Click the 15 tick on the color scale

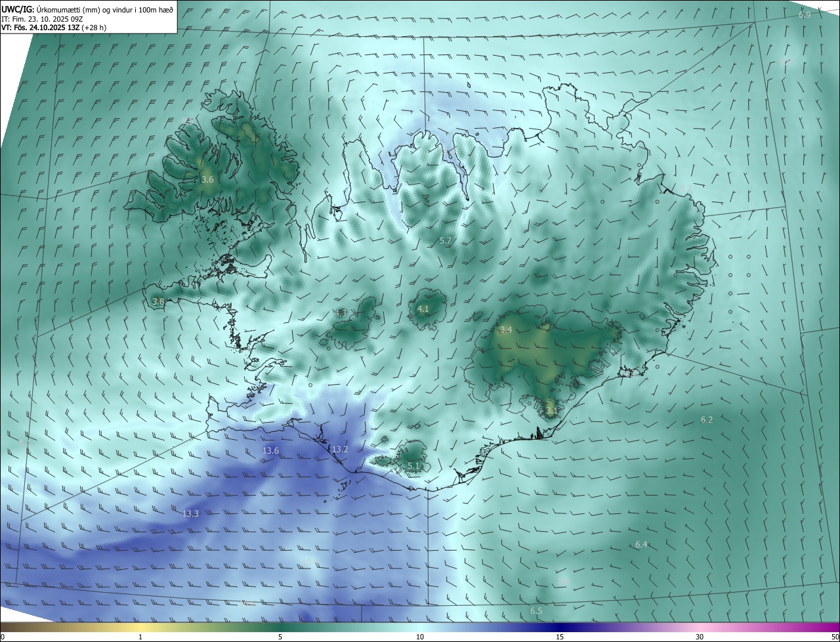pos(560,637)
